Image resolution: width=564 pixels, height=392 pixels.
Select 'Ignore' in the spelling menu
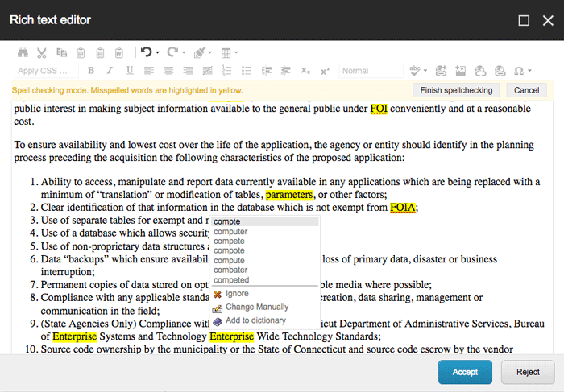pos(237,294)
